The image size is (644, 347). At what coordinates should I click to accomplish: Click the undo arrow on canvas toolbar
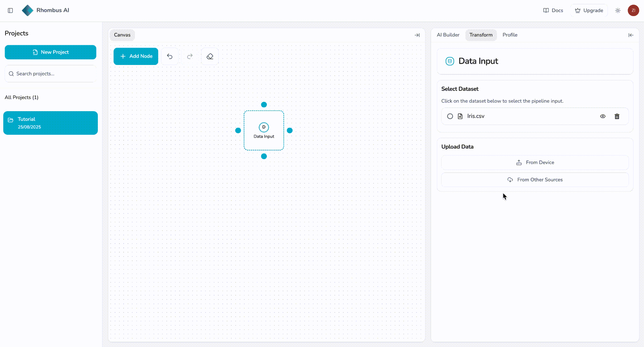(170, 56)
